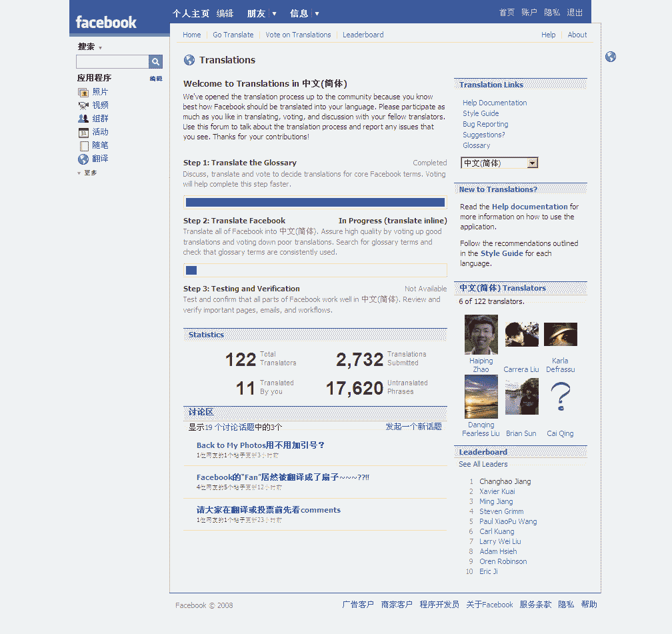Click Cai Qing's question mark avatar
672x634 pixels.
click(560, 397)
